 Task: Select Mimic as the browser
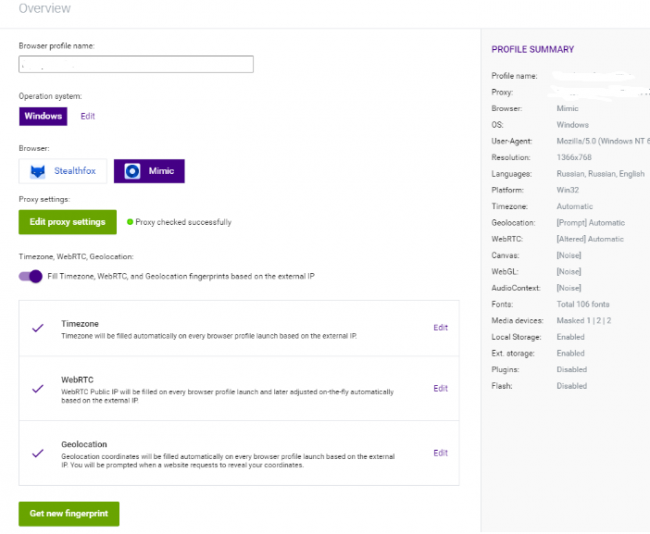(149, 171)
